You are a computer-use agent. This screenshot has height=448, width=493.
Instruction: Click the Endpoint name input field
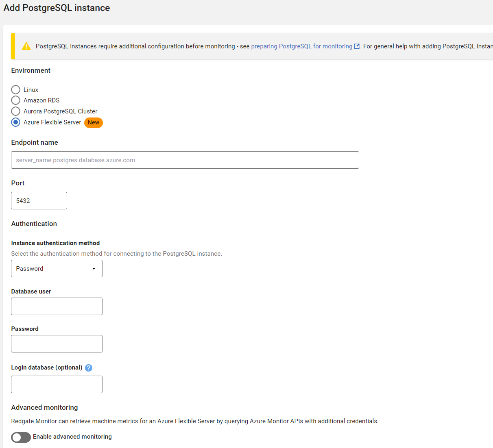[185, 160]
